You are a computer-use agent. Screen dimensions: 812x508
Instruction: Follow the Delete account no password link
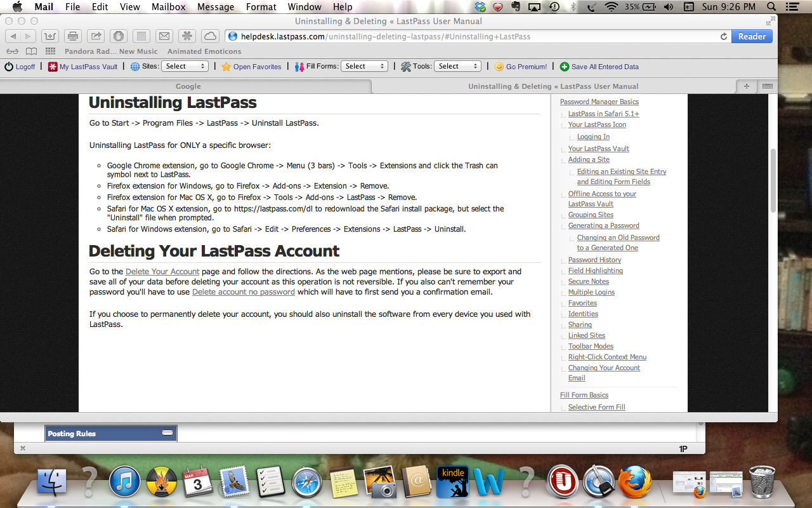(244, 292)
